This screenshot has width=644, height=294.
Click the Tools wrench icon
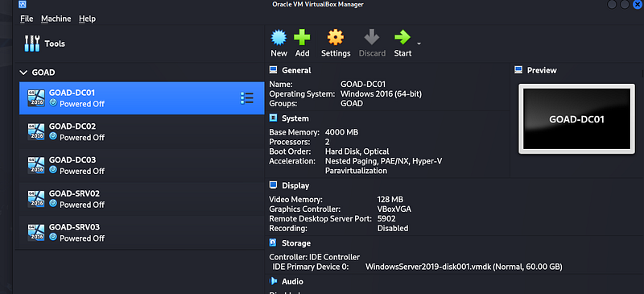(x=32, y=43)
